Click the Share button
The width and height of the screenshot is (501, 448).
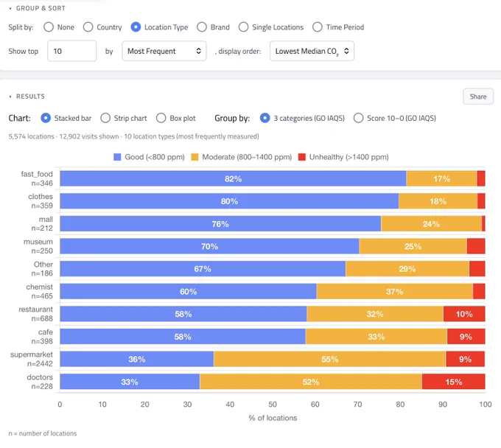[x=478, y=97]
